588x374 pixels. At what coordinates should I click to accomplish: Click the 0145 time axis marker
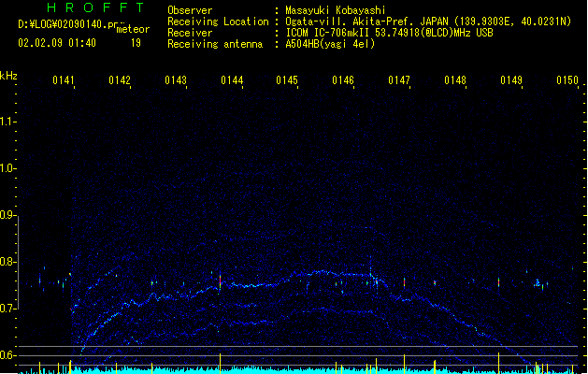[x=287, y=80]
